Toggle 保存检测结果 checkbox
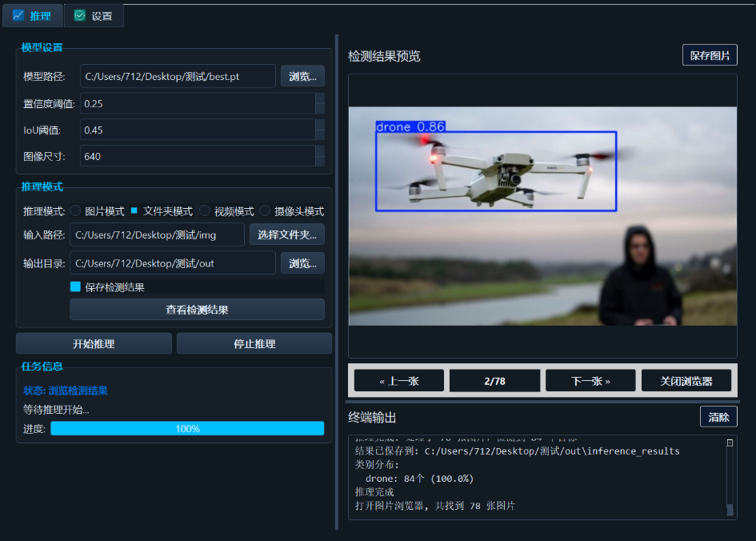This screenshot has width=756, height=541. pyautogui.click(x=76, y=287)
